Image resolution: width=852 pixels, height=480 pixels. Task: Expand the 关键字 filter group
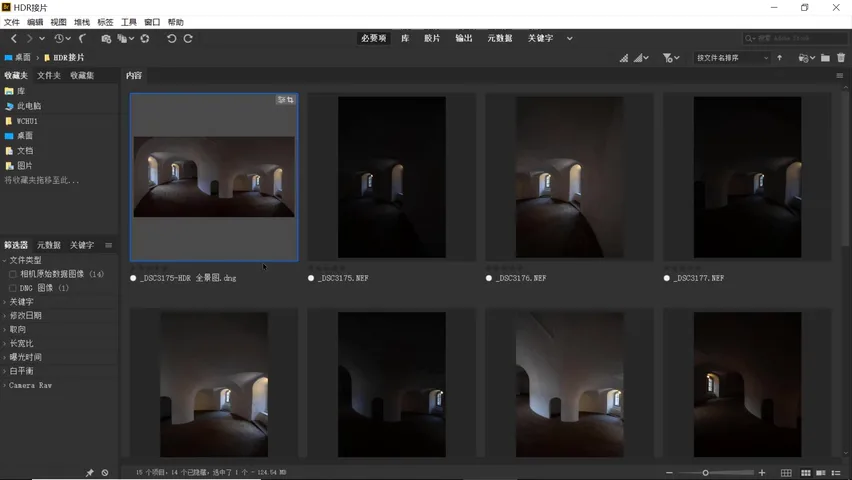[5, 302]
